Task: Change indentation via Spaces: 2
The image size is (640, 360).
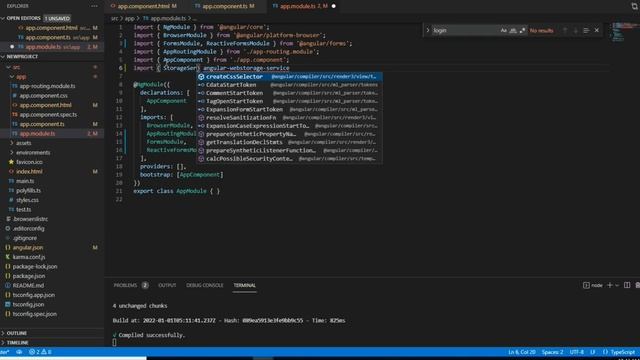Action: pyautogui.click(x=552, y=352)
